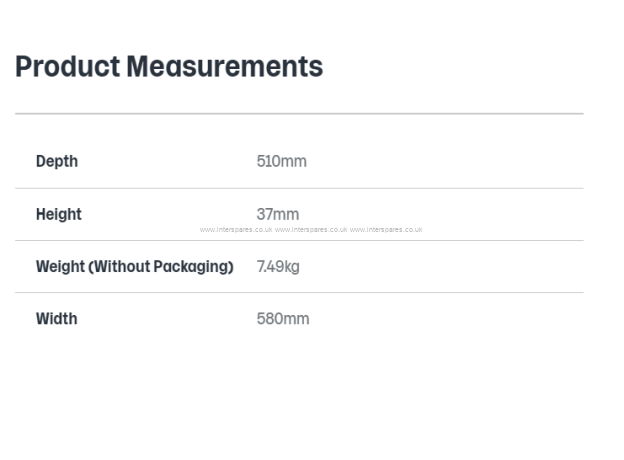The width and height of the screenshot is (624, 460).
Task: Click the 510mm depth value
Action: pos(282,162)
